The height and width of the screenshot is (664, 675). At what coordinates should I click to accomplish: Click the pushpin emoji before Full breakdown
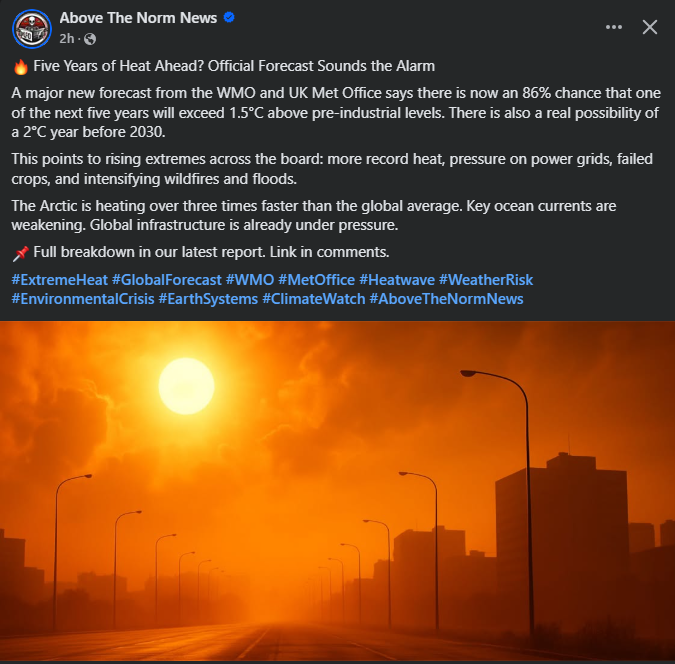click(x=20, y=253)
